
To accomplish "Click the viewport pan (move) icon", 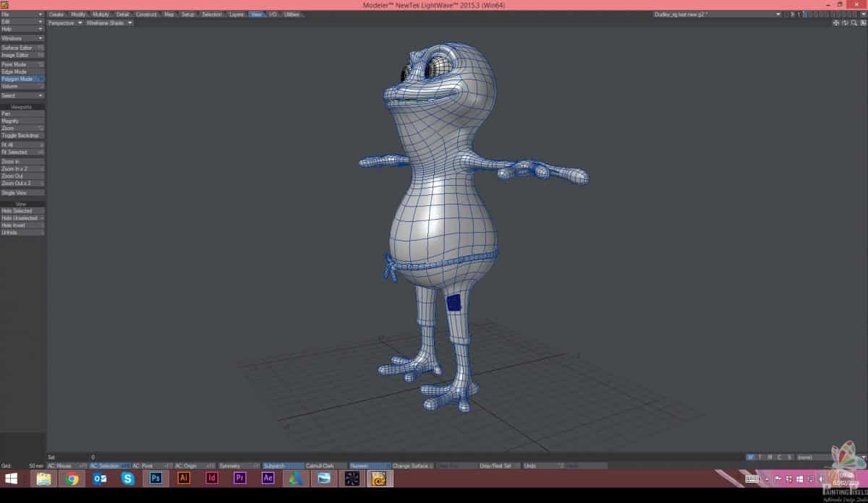I will pyautogui.click(x=836, y=22).
